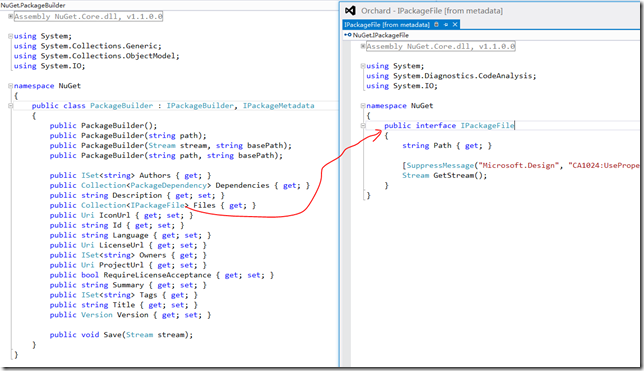Viewport: 644px width, 371px height.
Task: Click the Tags property name
Action: [x=148, y=295]
